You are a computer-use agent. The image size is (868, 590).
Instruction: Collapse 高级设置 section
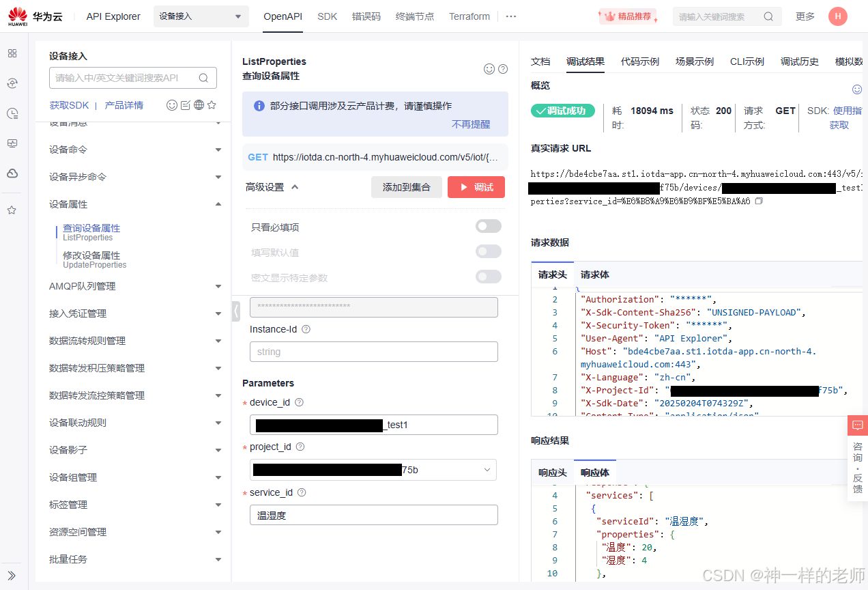click(x=272, y=187)
